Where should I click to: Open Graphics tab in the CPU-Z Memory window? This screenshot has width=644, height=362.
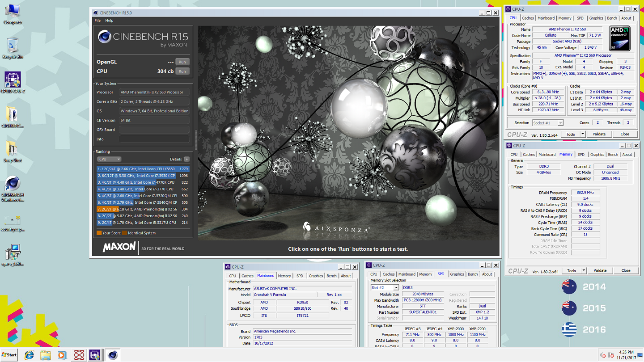(x=597, y=155)
